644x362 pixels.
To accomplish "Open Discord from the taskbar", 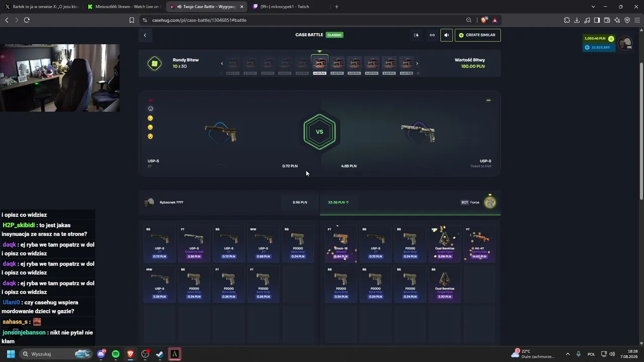I will pyautogui.click(x=101, y=354).
